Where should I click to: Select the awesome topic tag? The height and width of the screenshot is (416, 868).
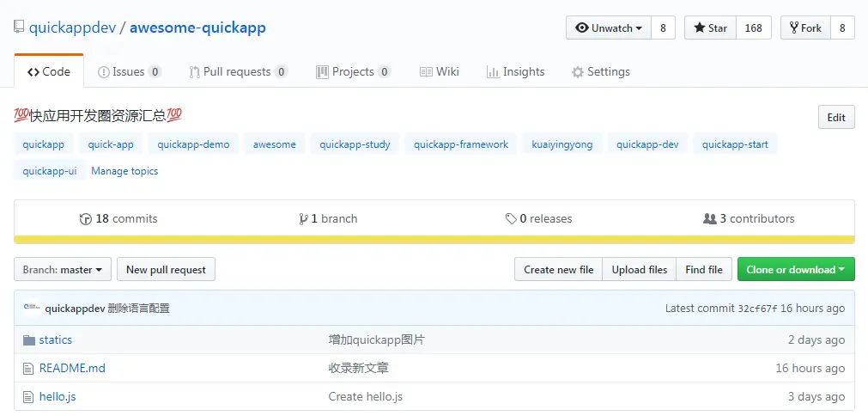coord(275,144)
